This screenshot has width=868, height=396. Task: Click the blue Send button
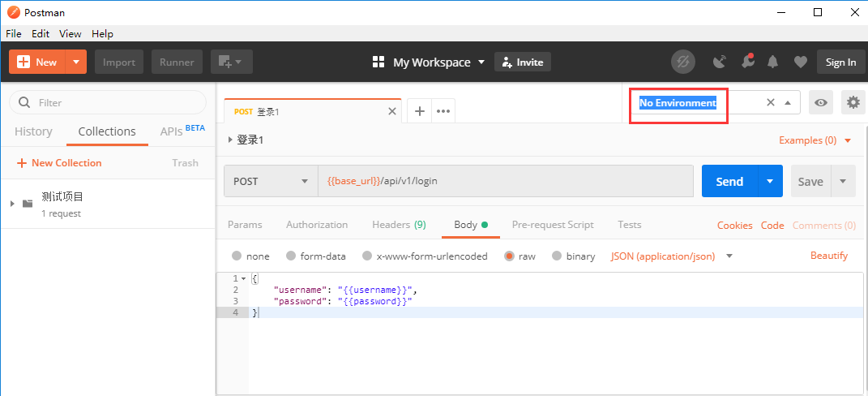pos(729,181)
